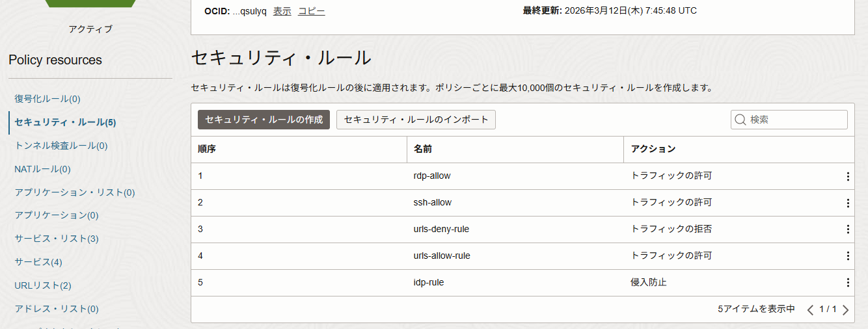Screen dimensions: 868x329
Task: Select トンネル検査ルール(0) in sidebar
Action: click(x=61, y=146)
